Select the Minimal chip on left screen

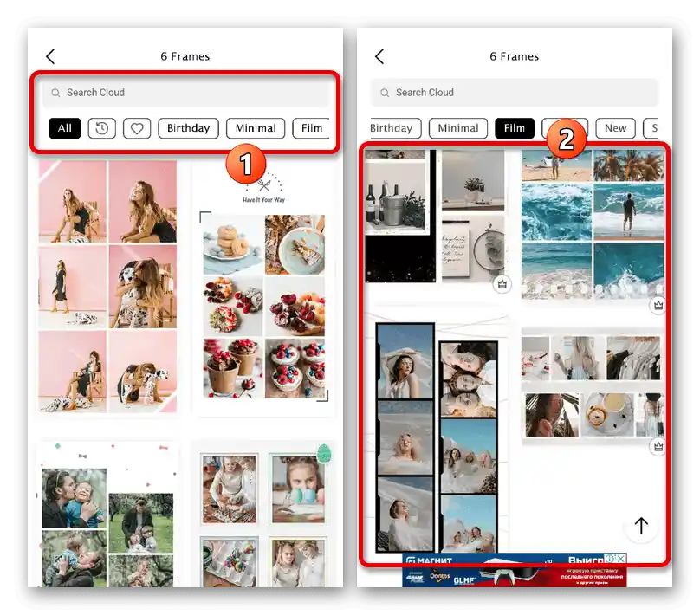[256, 128]
